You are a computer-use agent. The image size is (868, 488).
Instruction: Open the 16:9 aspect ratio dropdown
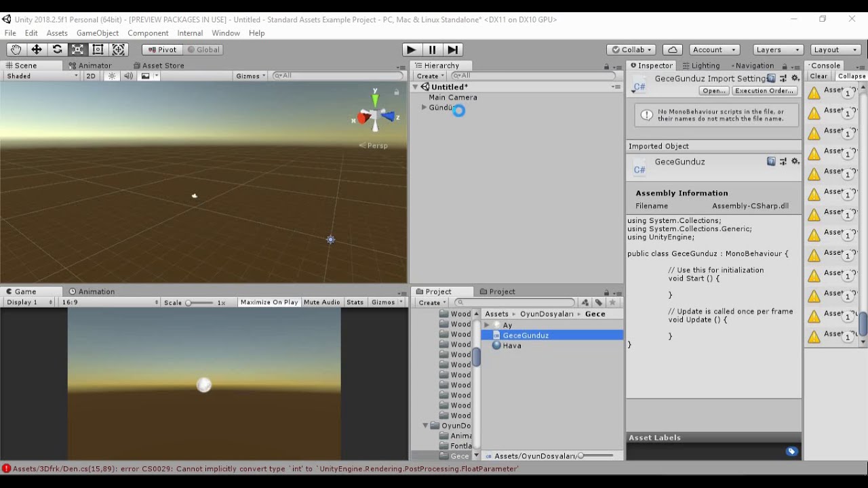click(110, 302)
